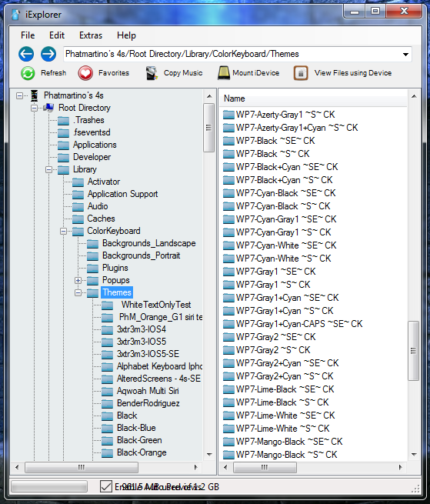Image resolution: width=430 pixels, height=504 pixels.
Task: Click the folder icon of WP7-Black ~SE~ CK
Action: pos(228,141)
